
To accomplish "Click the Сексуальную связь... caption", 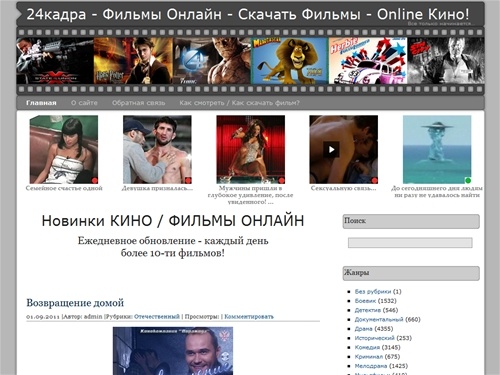I will tap(344, 188).
